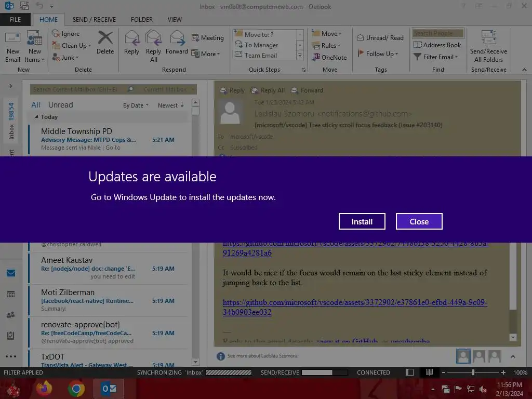Click the zoom slider handle
The width and height of the screenshot is (532, 399).
pos(473,373)
